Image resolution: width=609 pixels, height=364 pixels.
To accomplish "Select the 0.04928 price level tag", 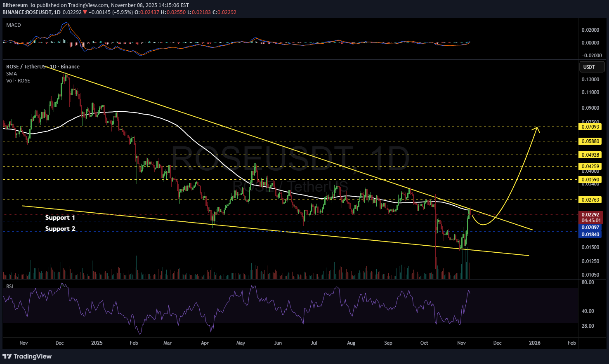I will pos(590,155).
